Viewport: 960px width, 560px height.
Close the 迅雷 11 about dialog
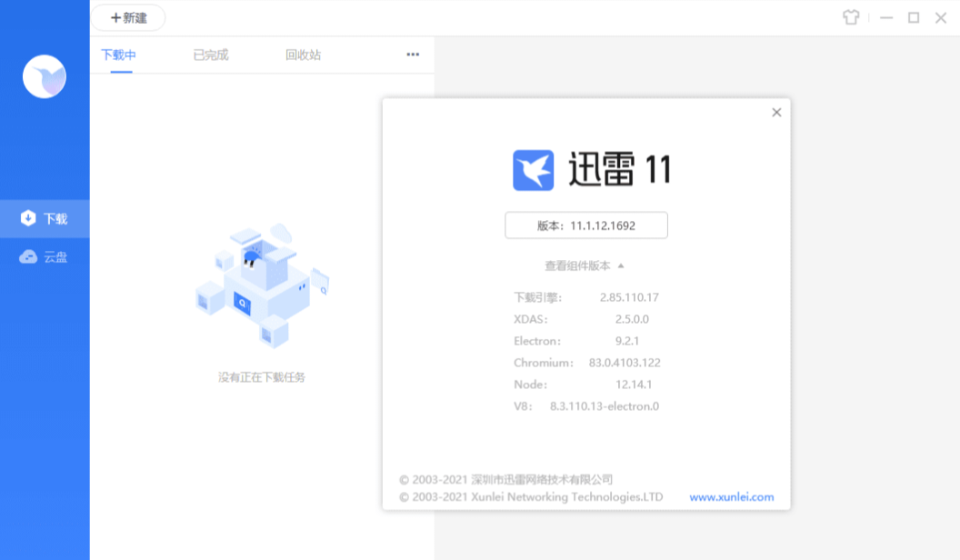click(776, 113)
